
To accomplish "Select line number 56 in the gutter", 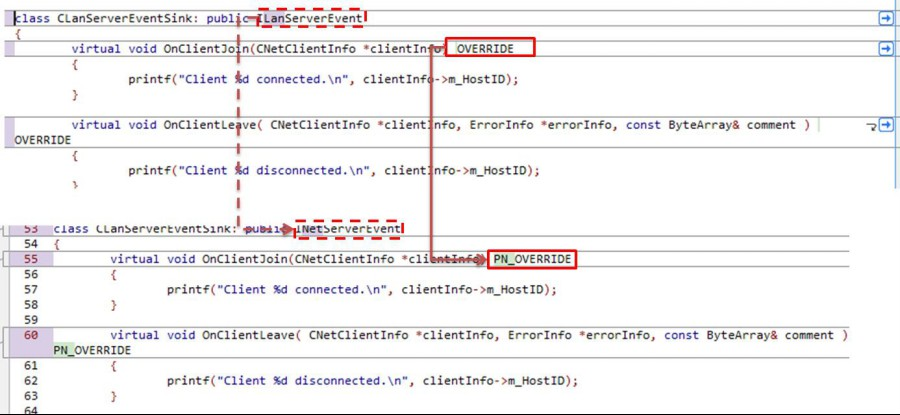I will [x=31, y=274].
